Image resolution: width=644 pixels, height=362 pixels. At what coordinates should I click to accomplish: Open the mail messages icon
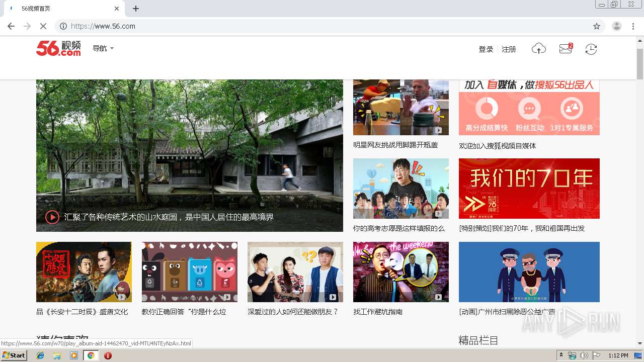point(566,49)
